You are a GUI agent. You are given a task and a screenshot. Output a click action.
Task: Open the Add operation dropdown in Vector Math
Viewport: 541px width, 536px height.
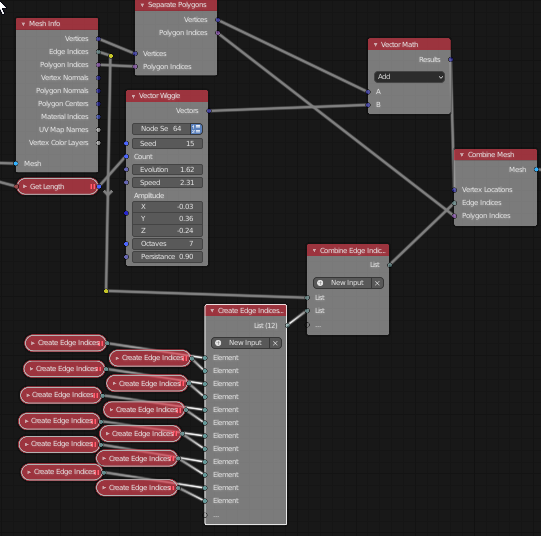tap(409, 77)
